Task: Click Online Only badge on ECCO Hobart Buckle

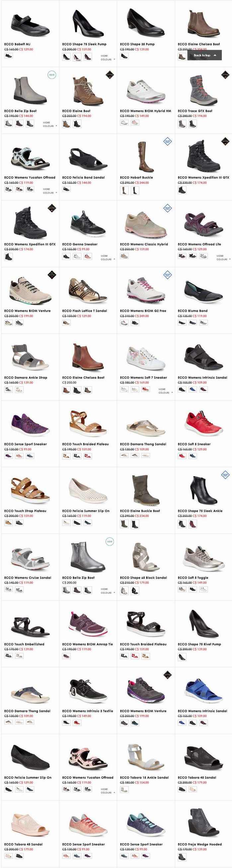Action: (x=168, y=142)
